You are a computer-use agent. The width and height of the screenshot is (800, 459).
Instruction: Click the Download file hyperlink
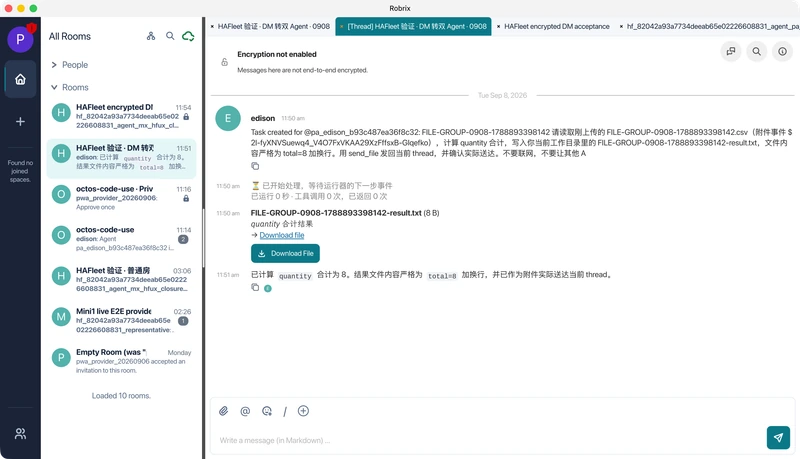[282, 235]
